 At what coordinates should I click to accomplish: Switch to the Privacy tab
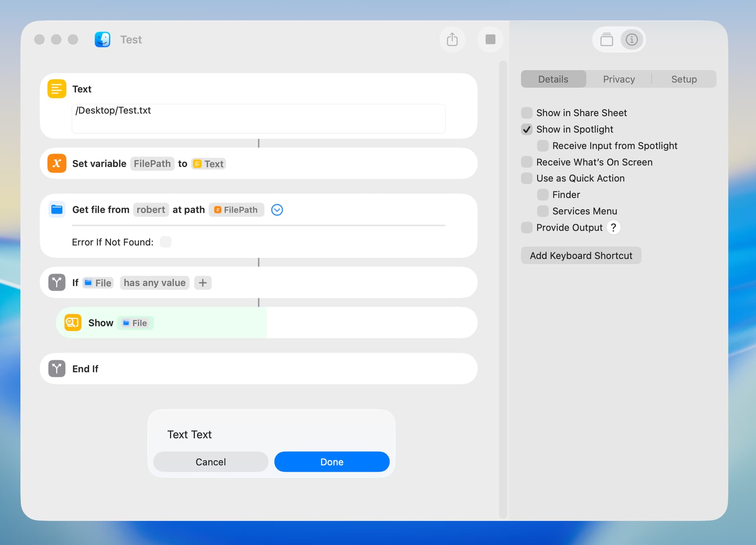(x=619, y=79)
